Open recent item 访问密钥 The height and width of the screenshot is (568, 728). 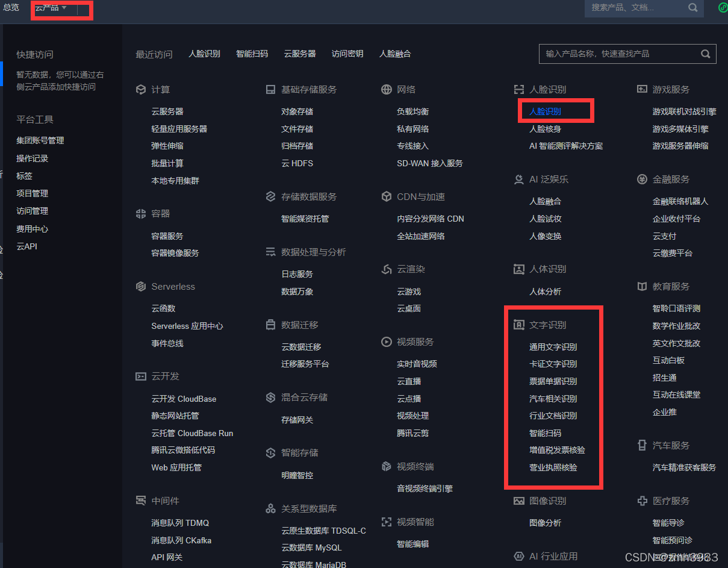tap(347, 54)
